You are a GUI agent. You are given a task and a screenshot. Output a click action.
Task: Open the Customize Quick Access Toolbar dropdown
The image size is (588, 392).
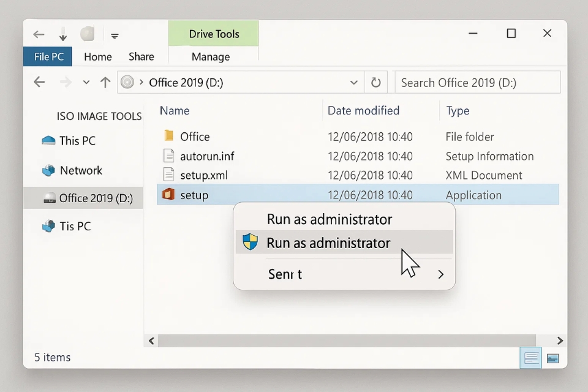point(115,36)
